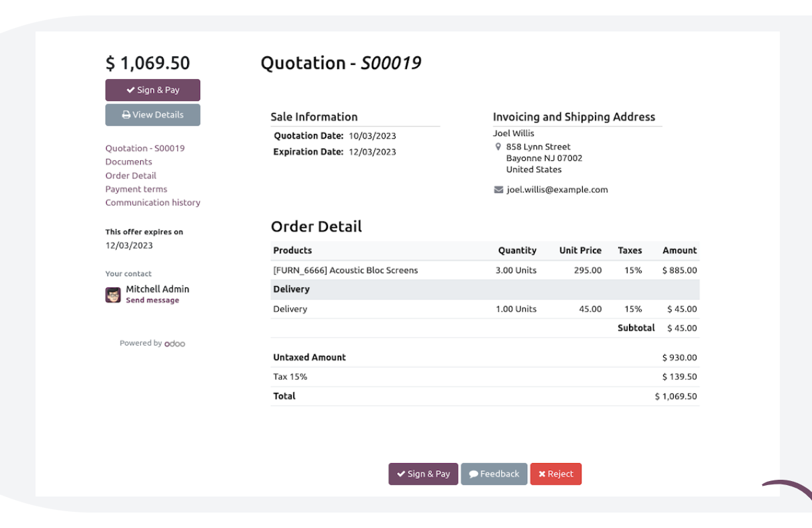Click the Untaxed Amount label
This screenshot has height=528, width=812.
[310, 358]
